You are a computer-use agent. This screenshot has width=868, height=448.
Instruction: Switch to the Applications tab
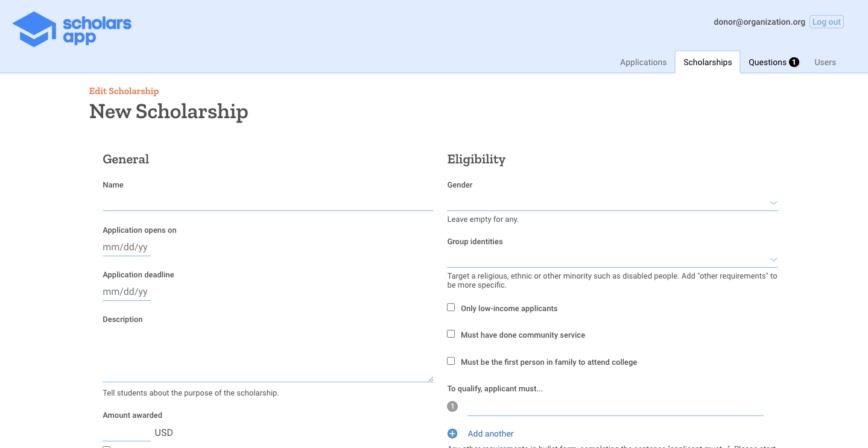(x=643, y=62)
